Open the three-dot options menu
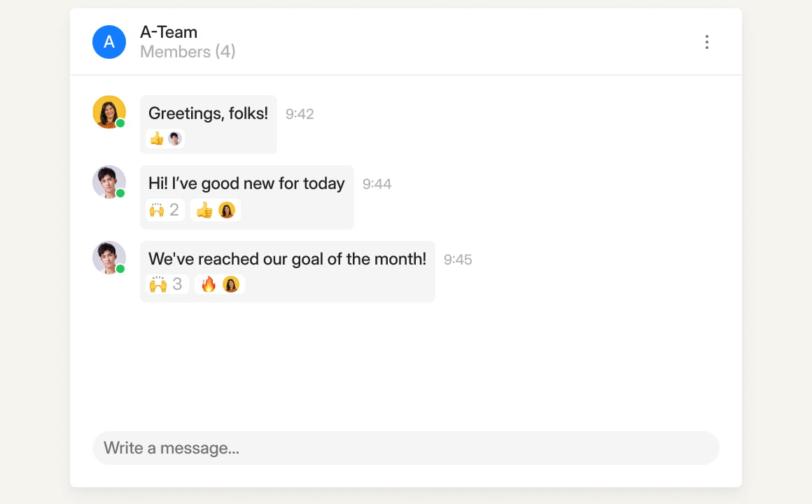Viewport: 812px width, 504px height. (706, 42)
